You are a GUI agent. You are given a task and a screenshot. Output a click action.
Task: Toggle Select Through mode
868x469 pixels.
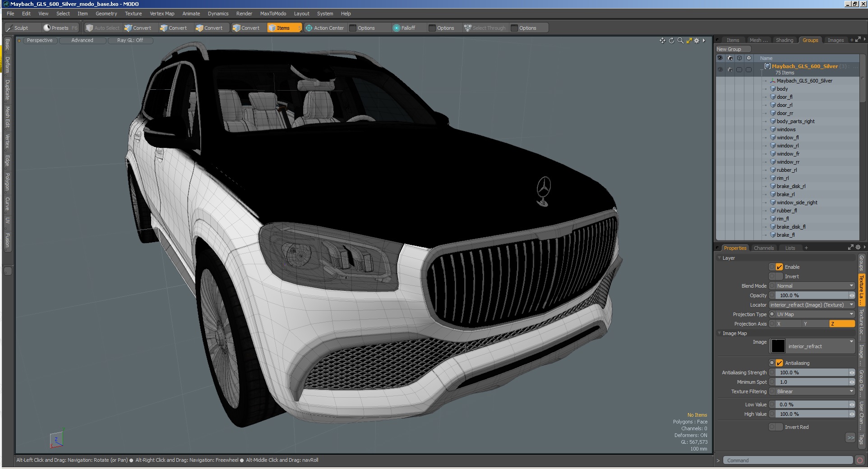pos(485,28)
